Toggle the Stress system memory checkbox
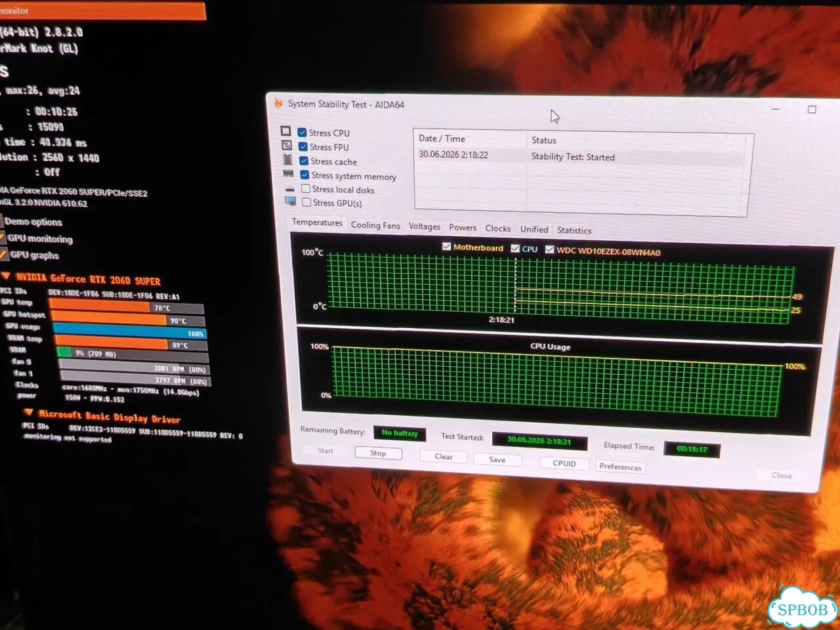This screenshot has width=840, height=630. click(304, 175)
